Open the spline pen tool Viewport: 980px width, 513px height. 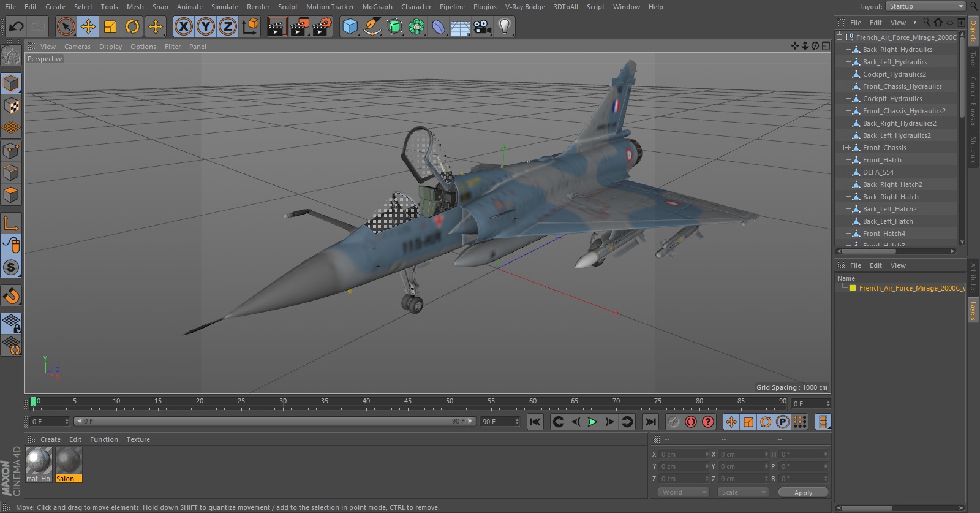point(372,26)
